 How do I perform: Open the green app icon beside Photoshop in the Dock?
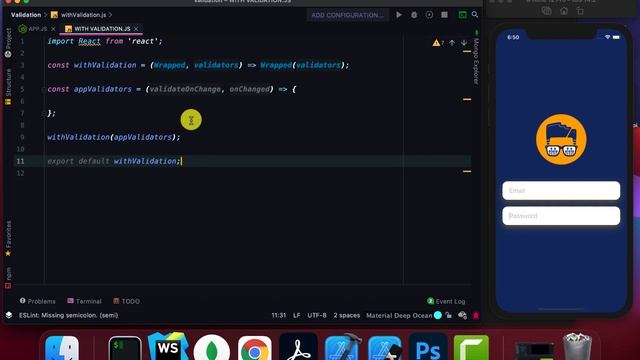(471, 349)
